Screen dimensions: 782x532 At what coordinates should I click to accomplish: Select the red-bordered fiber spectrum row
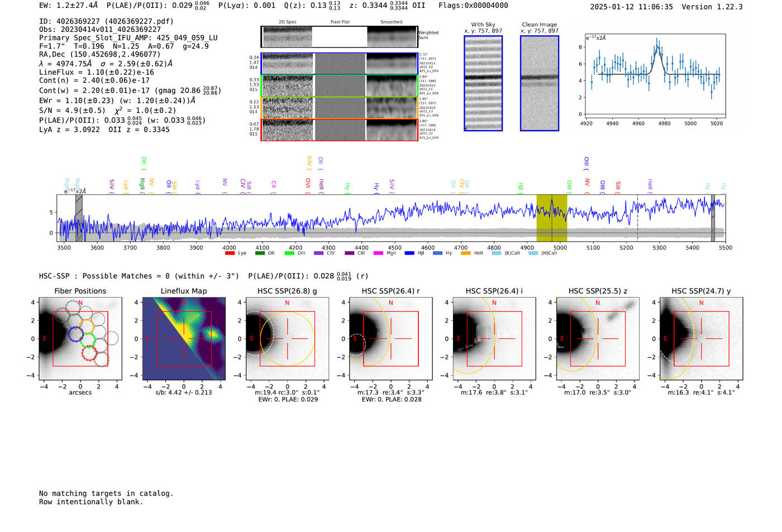pos(340,130)
